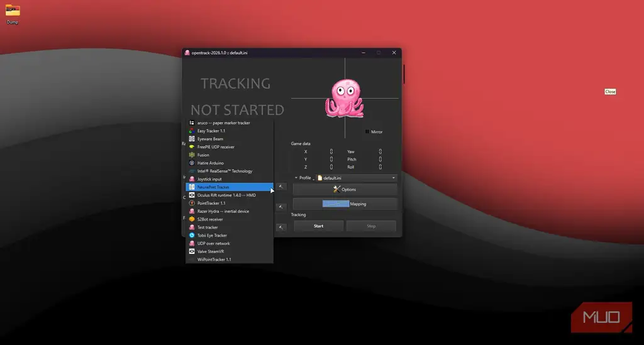Choose the Easy Tracker 1.1 icon

[x=192, y=131]
